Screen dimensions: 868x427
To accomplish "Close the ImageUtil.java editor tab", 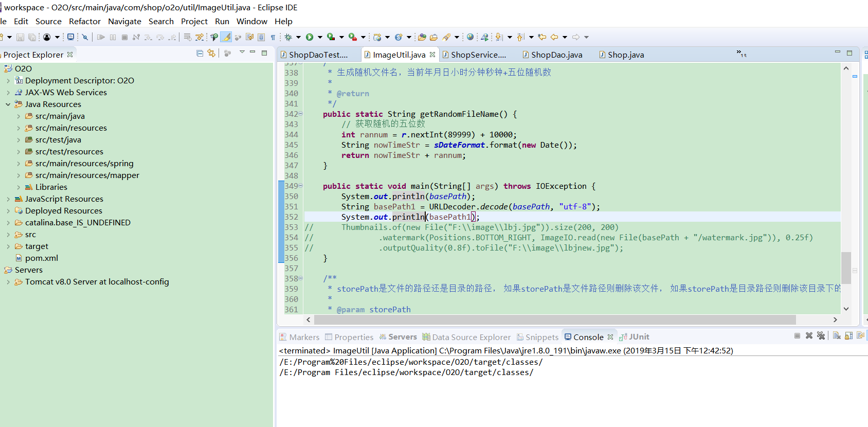I will pos(432,55).
